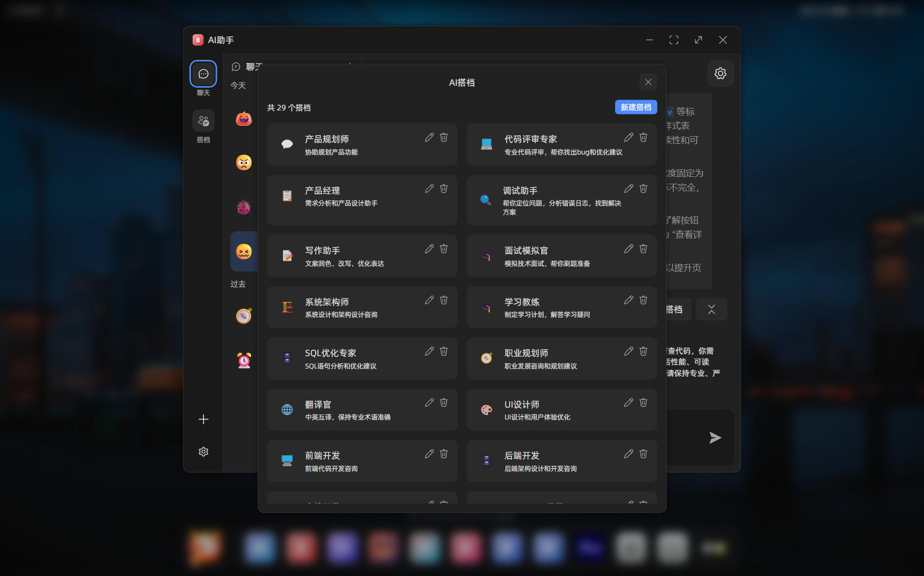Delete the 面试模拟官 partner

643,249
